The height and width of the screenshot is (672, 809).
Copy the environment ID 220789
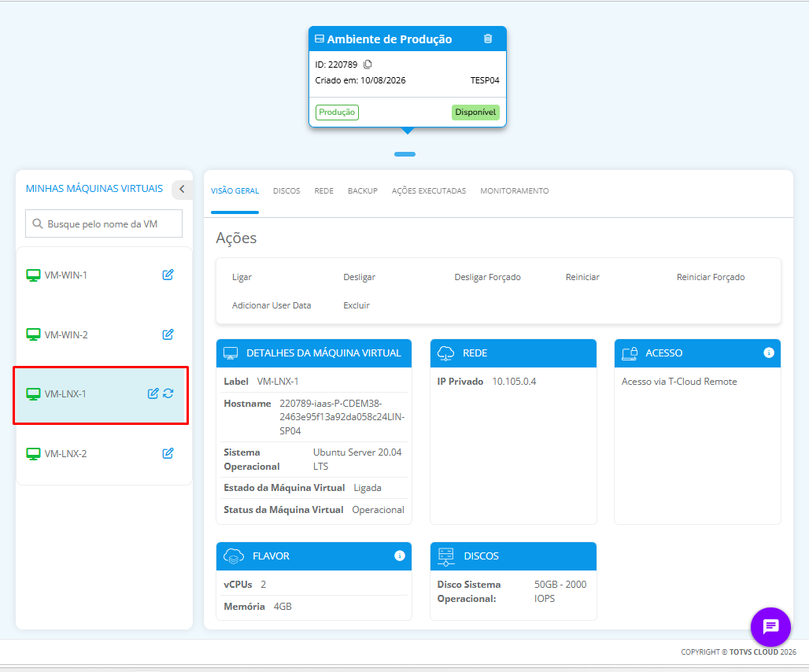(368, 65)
